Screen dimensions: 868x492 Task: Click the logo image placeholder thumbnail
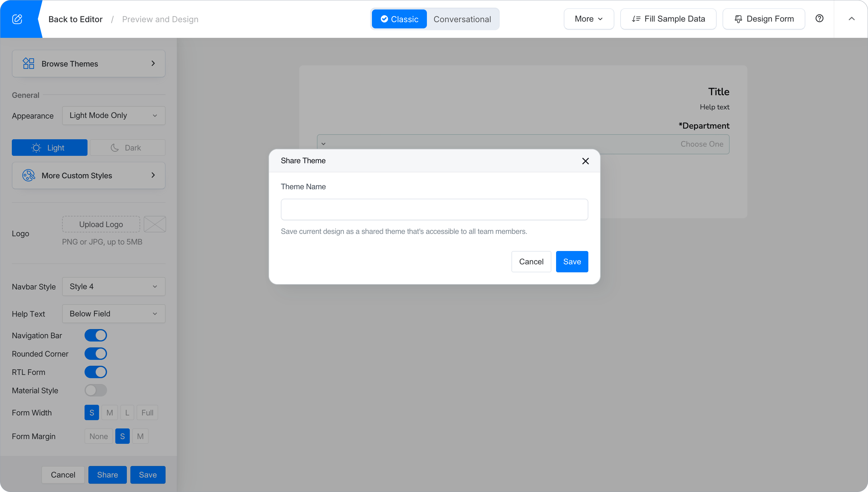coord(155,224)
